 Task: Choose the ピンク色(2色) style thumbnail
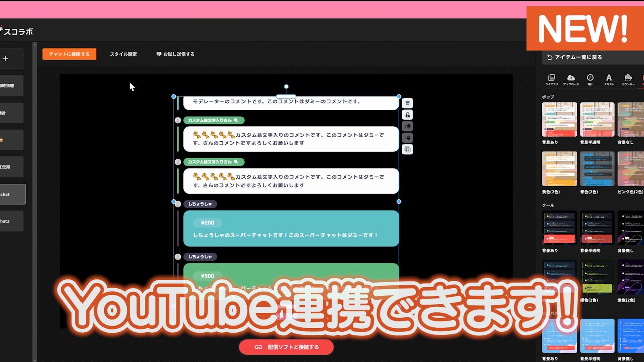click(631, 169)
